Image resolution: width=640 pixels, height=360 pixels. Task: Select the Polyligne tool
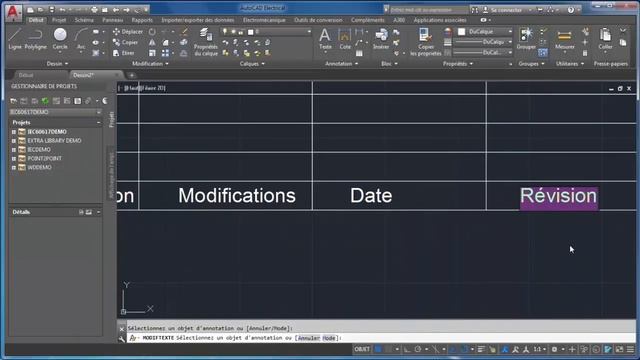pyautogui.click(x=36, y=39)
